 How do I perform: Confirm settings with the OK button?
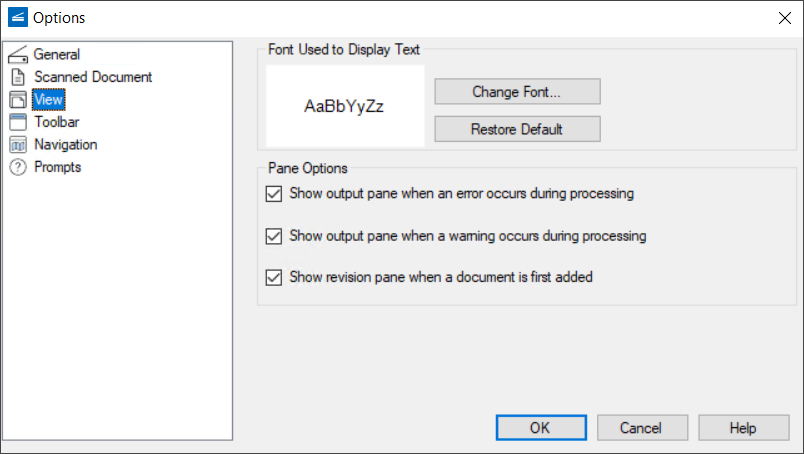coord(540,428)
